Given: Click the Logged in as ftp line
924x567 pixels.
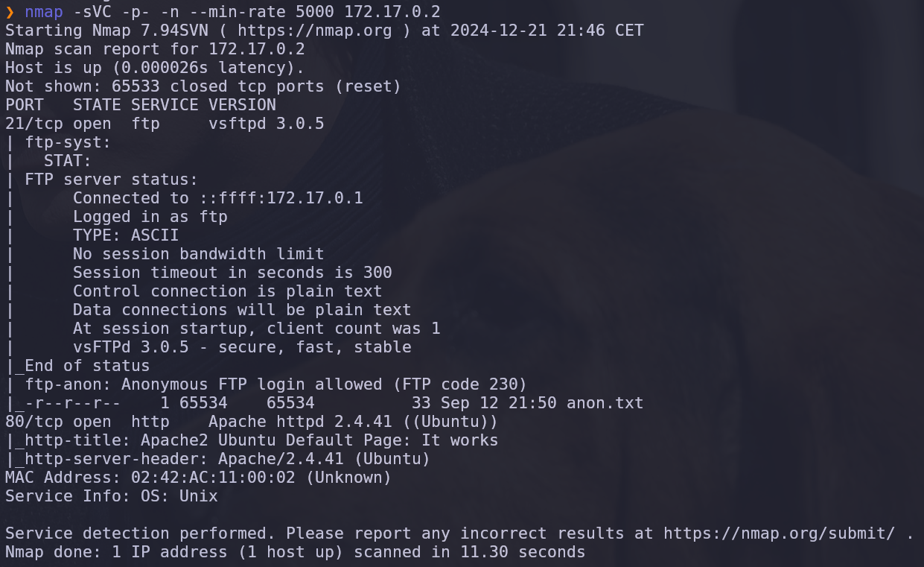Looking at the screenshot, I should pyautogui.click(x=150, y=217).
